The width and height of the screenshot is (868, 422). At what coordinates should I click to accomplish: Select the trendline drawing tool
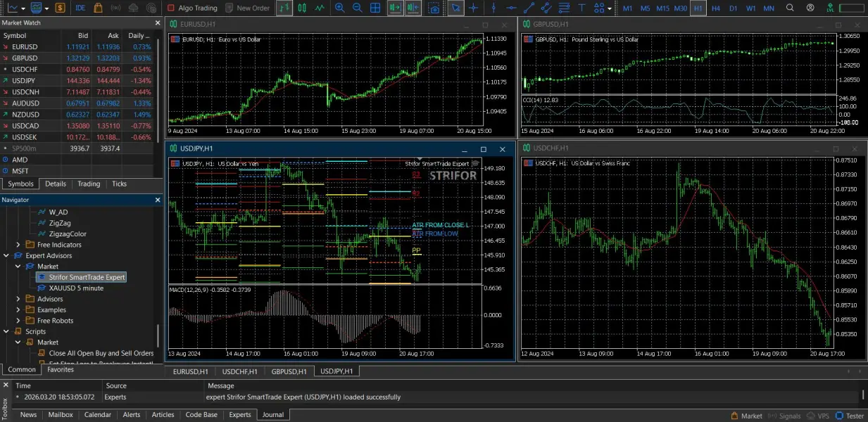[528, 8]
